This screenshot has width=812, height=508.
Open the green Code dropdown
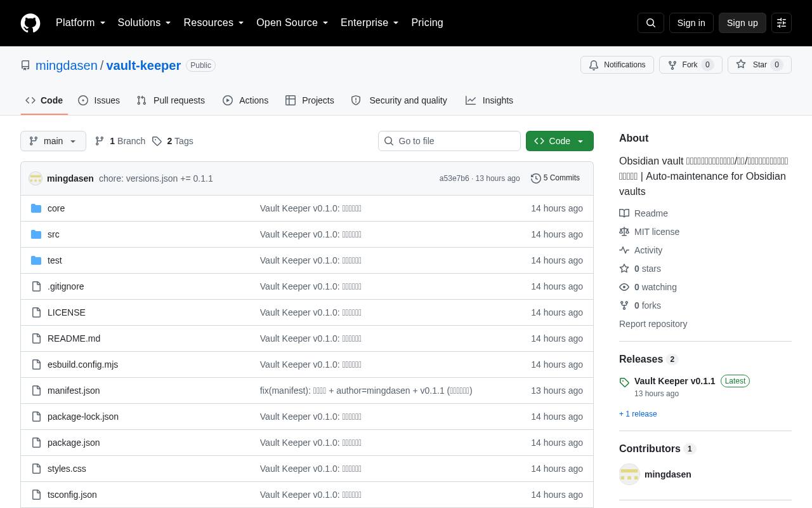(x=560, y=141)
